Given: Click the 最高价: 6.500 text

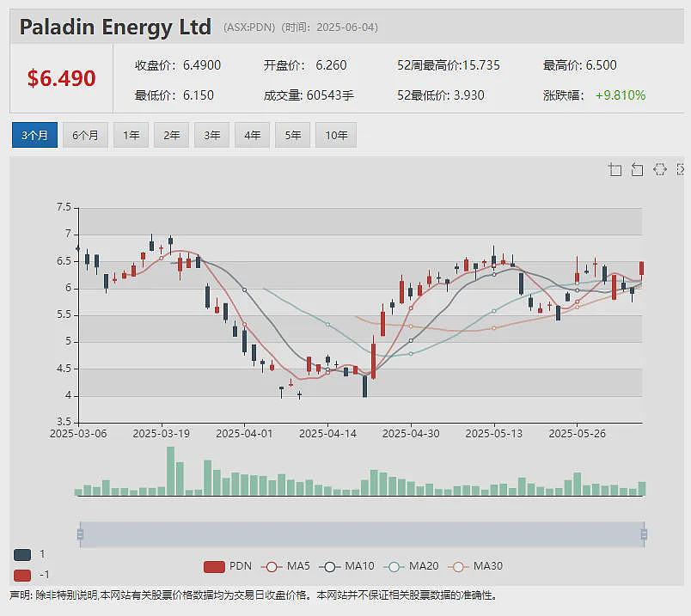Looking at the screenshot, I should click(x=579, y=65).
